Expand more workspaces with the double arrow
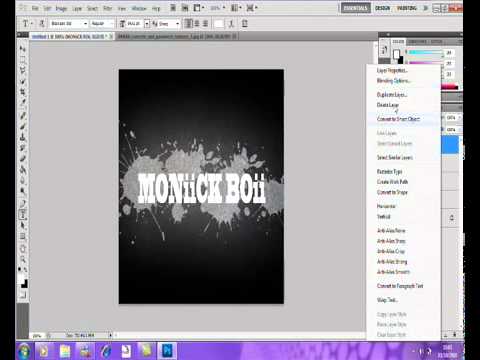 coord(425,8)
